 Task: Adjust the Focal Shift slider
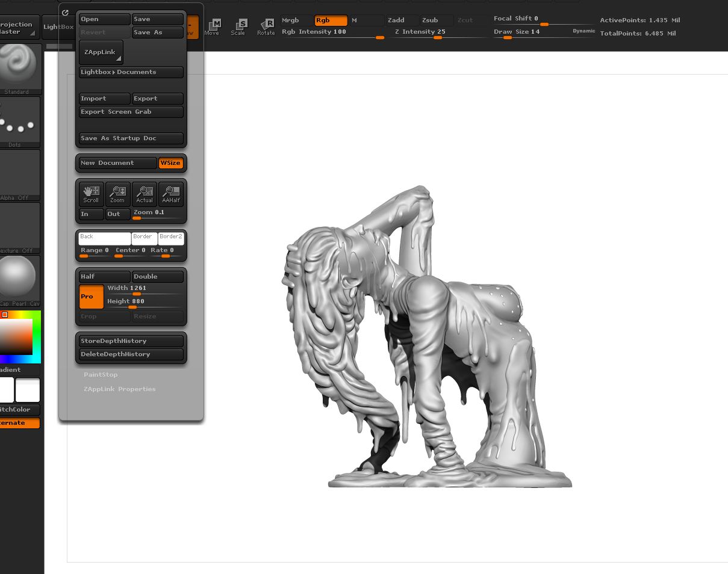544,20
